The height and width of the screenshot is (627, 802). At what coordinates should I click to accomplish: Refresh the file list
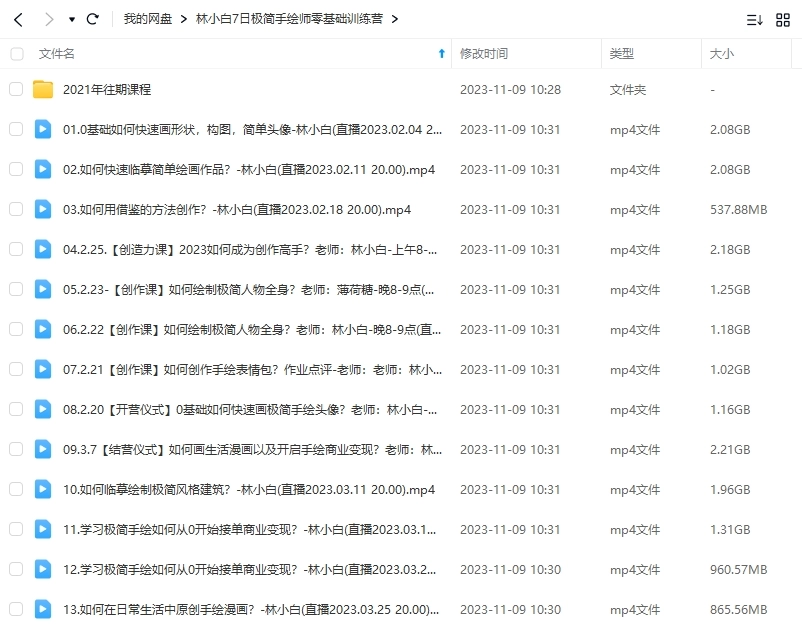click(x=93, y=19)
